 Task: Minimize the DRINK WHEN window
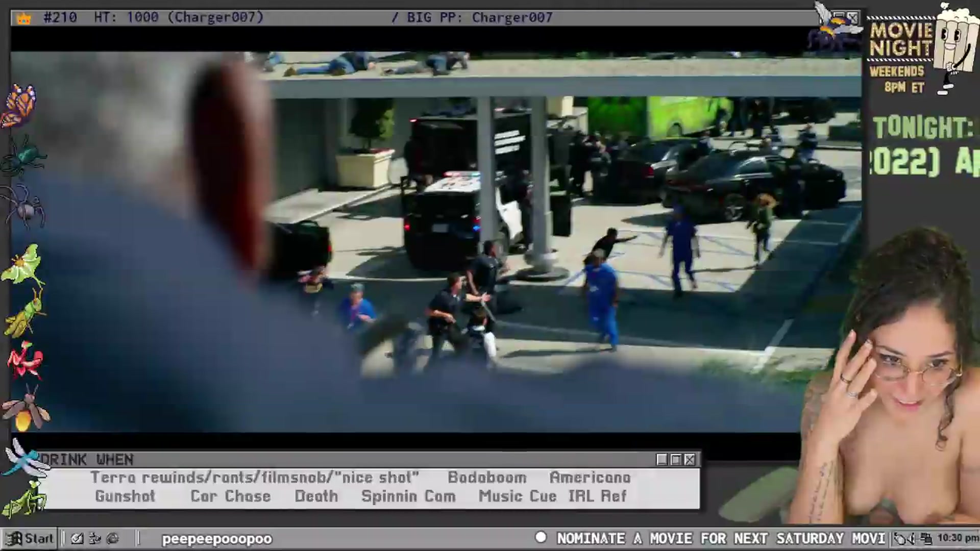662,460
